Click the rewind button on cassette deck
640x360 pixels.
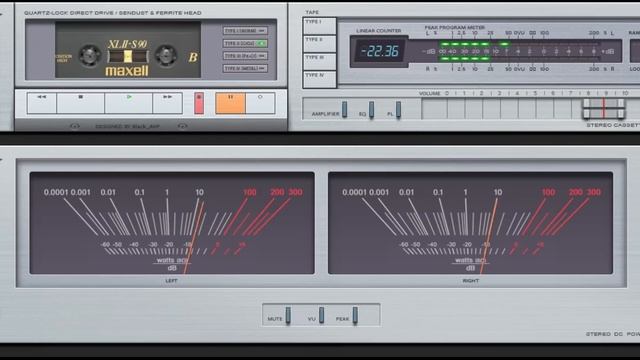(42, 103)
